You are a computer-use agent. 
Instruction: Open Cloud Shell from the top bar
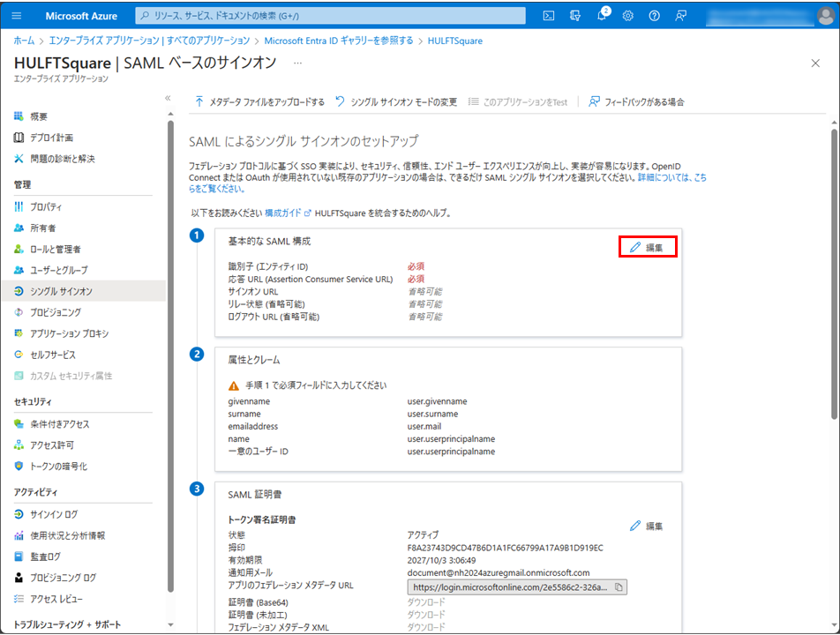548,16
